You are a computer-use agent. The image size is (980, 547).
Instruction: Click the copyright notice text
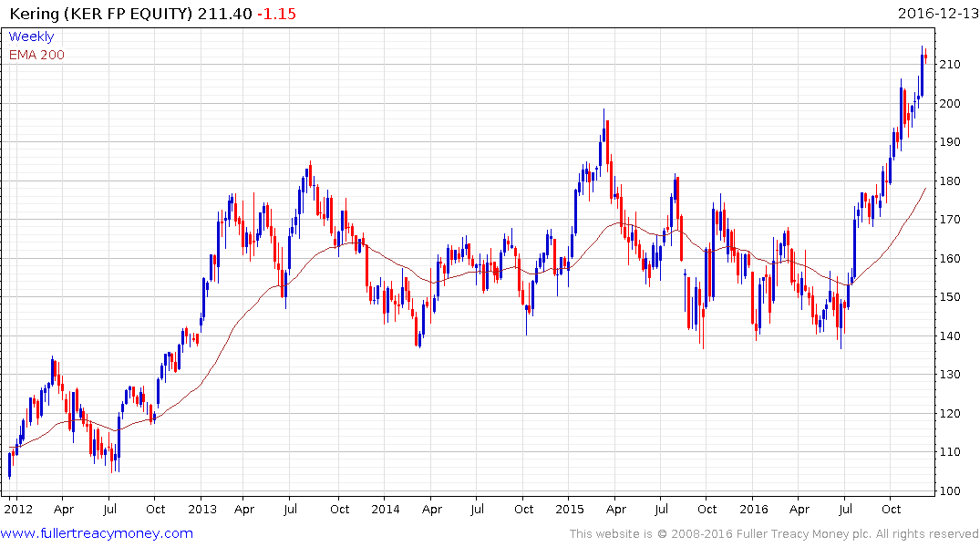[774, 534]
